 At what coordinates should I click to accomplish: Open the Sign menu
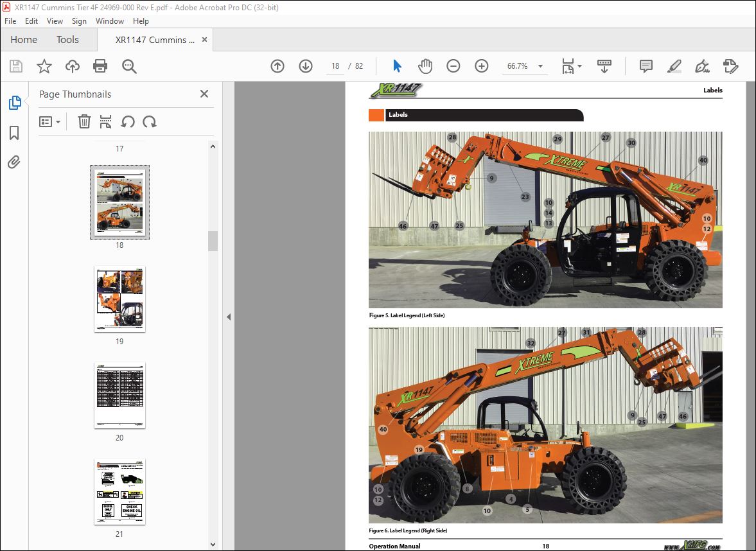pyautogui.click(x=79, y=21)
